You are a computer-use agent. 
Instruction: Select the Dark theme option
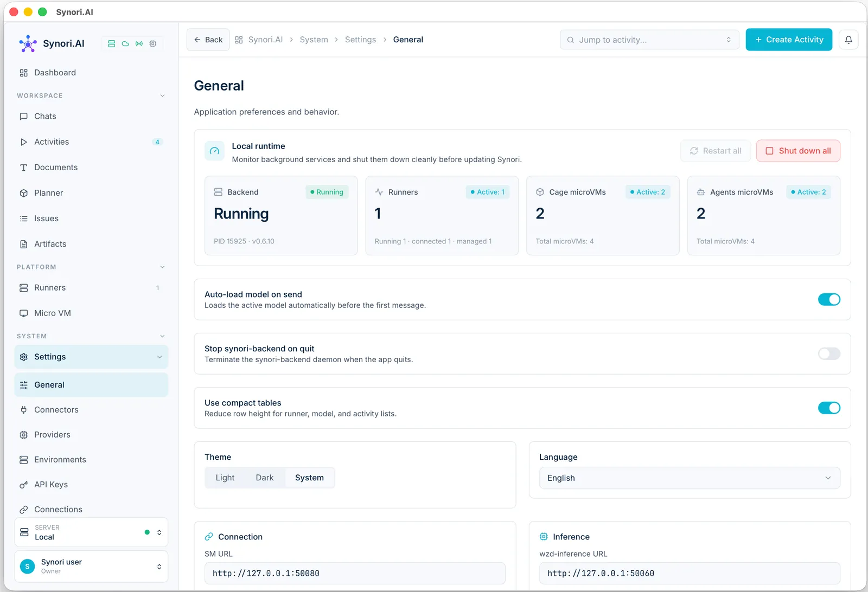[x=265, y=478]
